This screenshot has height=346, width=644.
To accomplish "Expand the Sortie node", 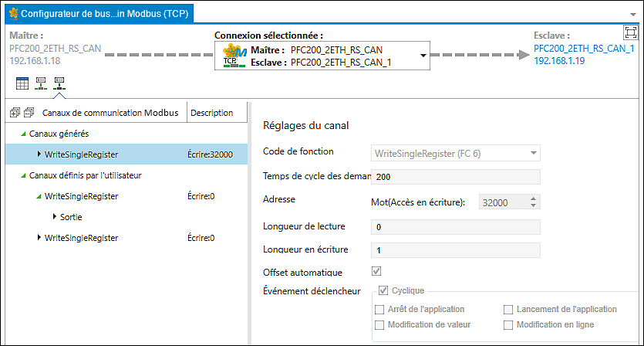I will (55, 216).
